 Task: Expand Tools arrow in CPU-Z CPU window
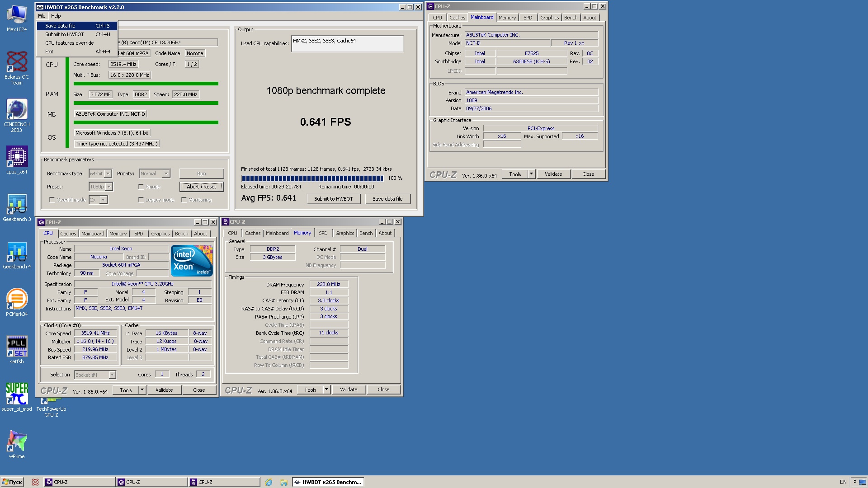click(142, 390)
